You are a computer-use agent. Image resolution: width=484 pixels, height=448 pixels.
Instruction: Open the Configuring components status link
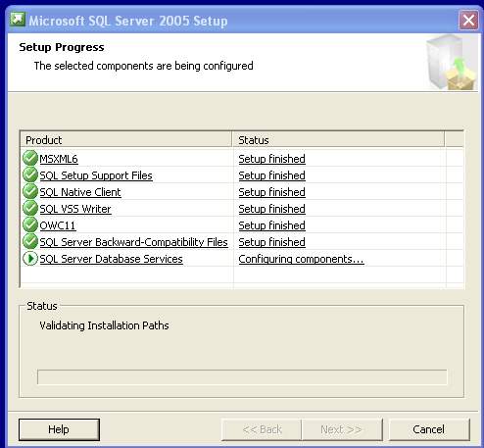[301, 259]
